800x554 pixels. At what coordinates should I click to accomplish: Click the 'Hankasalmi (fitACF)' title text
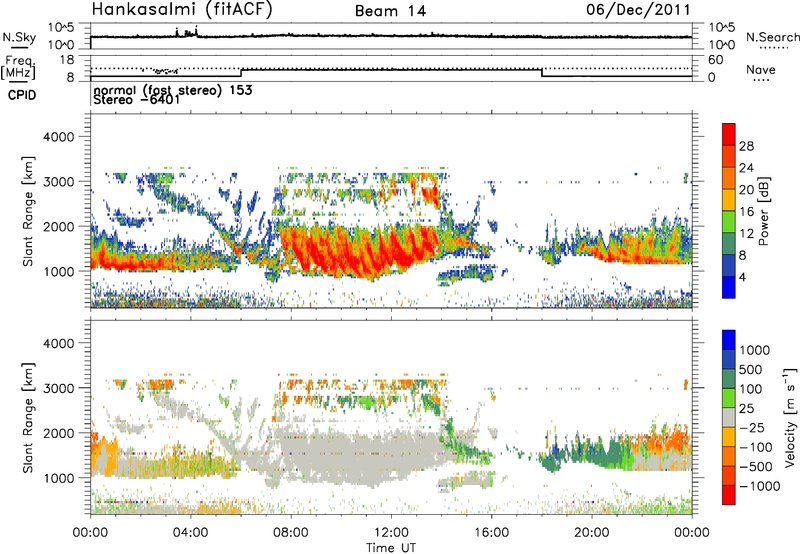coord(182,9)
